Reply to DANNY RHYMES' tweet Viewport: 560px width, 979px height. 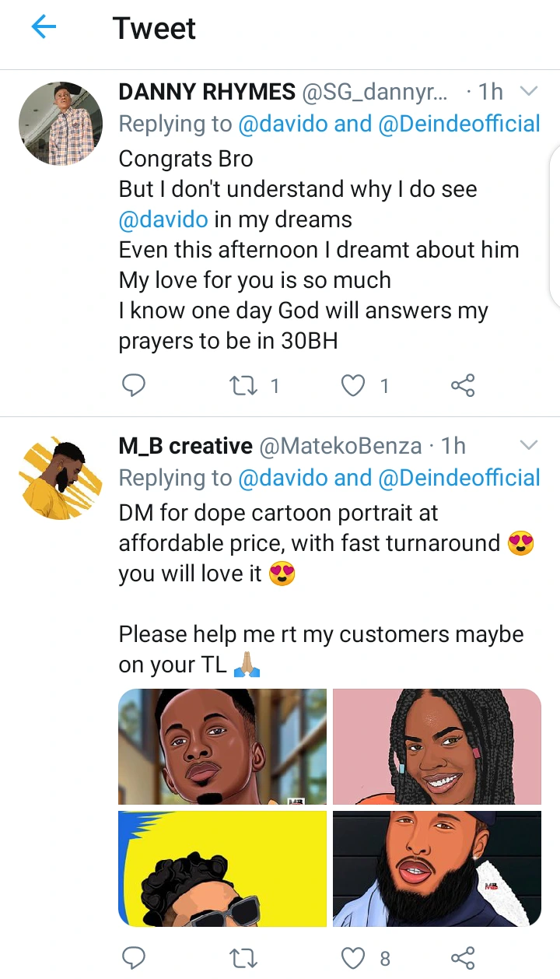134,384
